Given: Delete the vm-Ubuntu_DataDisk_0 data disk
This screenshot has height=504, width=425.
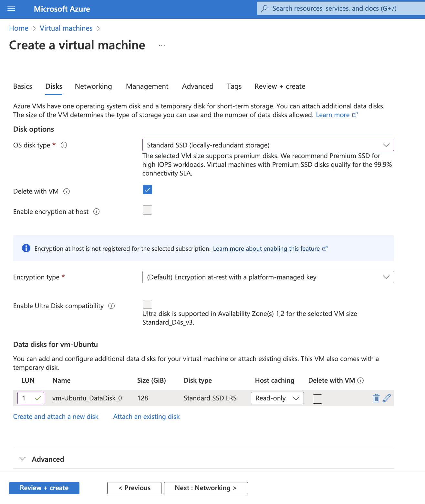Looking at the screenshot, I should pyautogui.click(x=376, y=398).
